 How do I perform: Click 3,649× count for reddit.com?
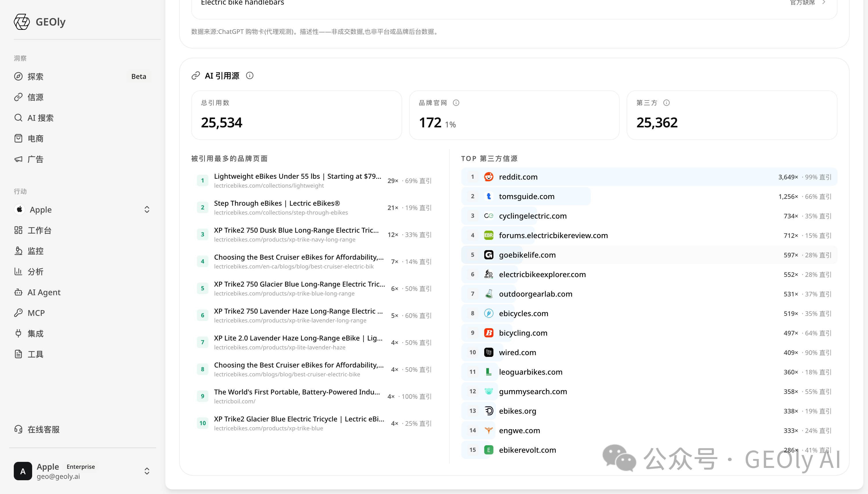(788, 177)
